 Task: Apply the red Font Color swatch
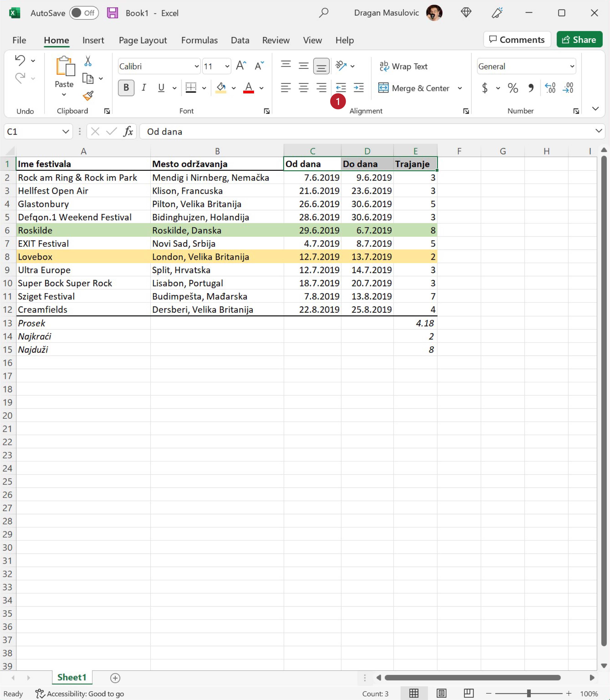point(248,88)
